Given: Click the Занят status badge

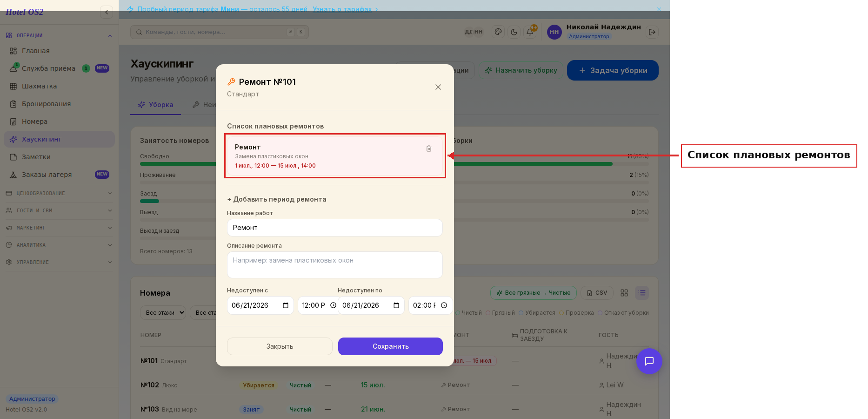Looking at the screenshot, I should click(251, 410).
